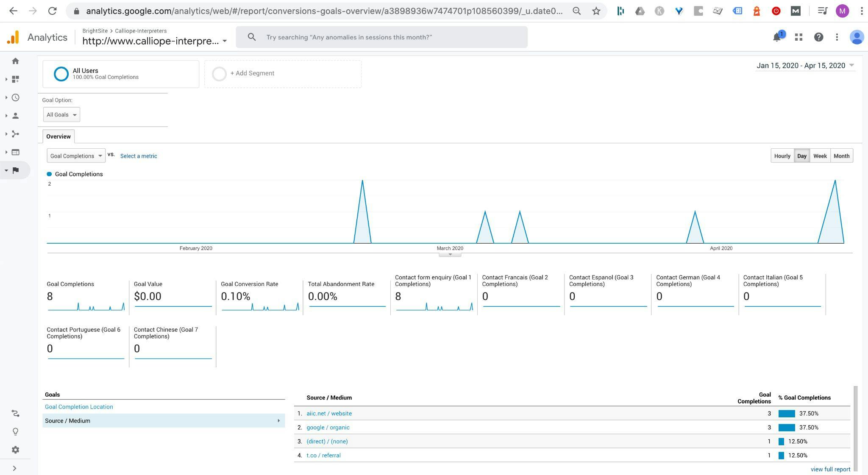Click BrightSite breadcrumb text
Image resolution: width=868 pixels, height=475 pixels.
pyautogui.click(x=95, y=31)
